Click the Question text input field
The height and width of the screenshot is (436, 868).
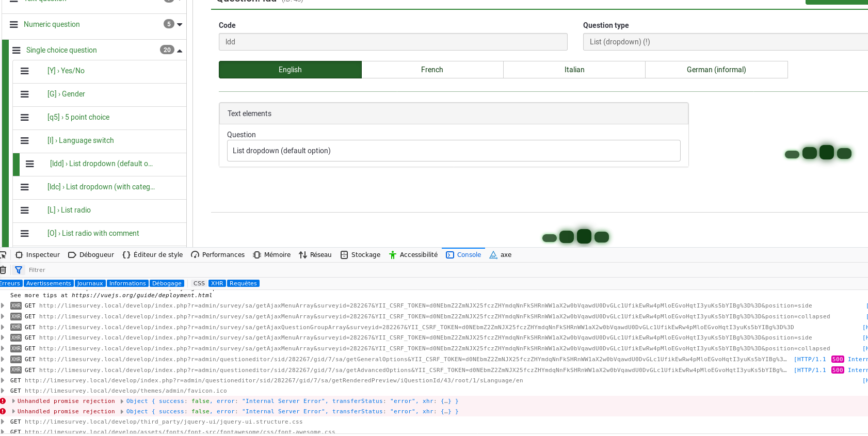[x=453, y=151]
